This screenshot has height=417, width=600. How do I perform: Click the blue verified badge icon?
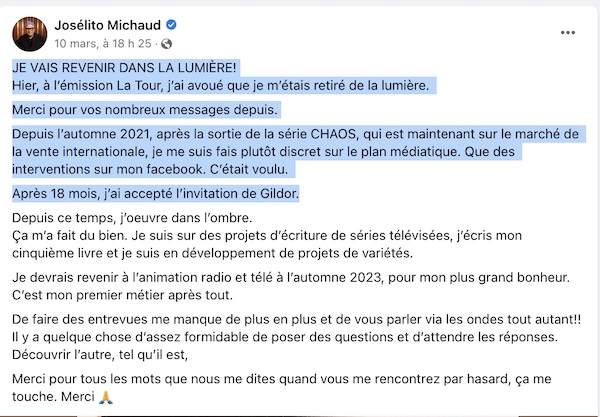(171, 25)
